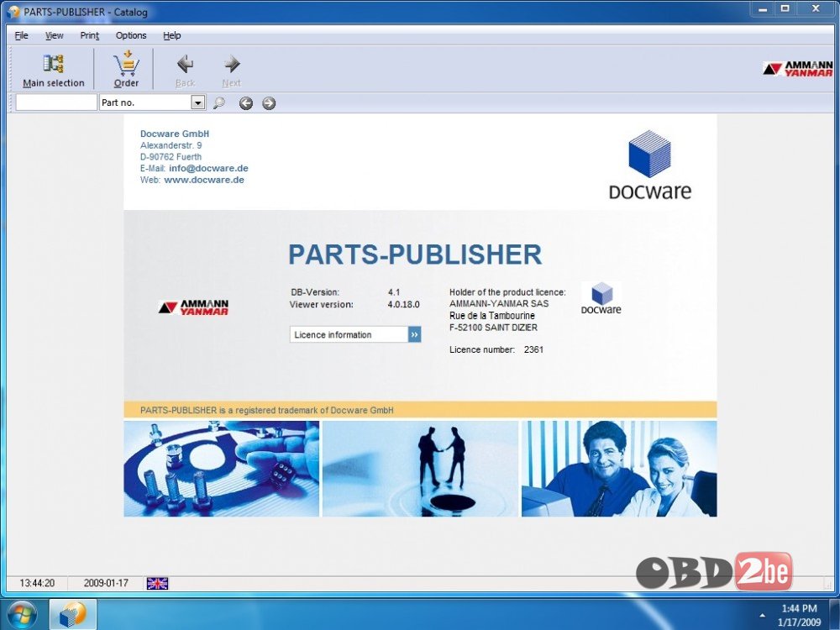Viewport: 840px width, 630px height.
Task: Click the magnifier search icon
Action: (x=218, y=102)
